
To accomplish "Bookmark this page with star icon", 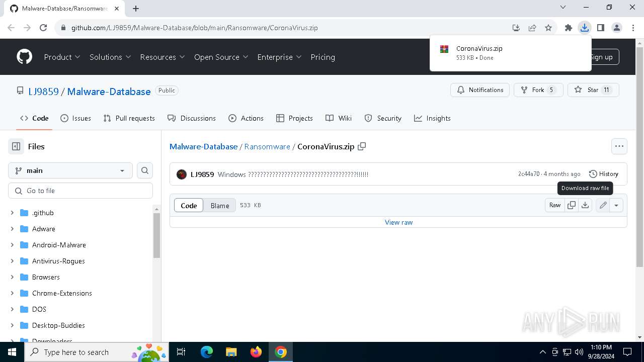I will click(548, 28).
